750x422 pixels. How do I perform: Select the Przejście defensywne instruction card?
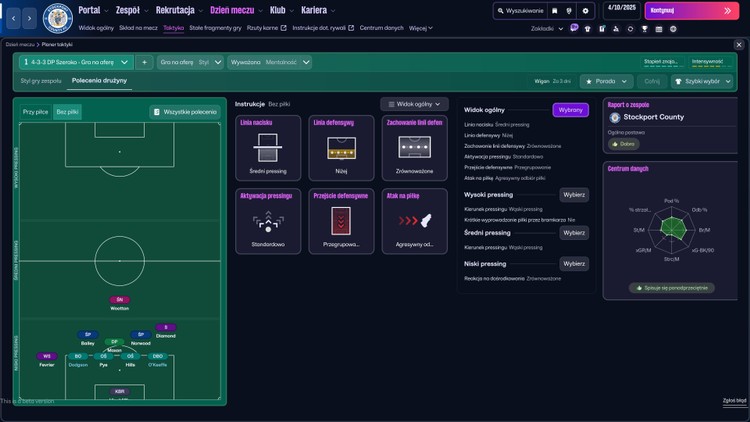click(341, 222)
